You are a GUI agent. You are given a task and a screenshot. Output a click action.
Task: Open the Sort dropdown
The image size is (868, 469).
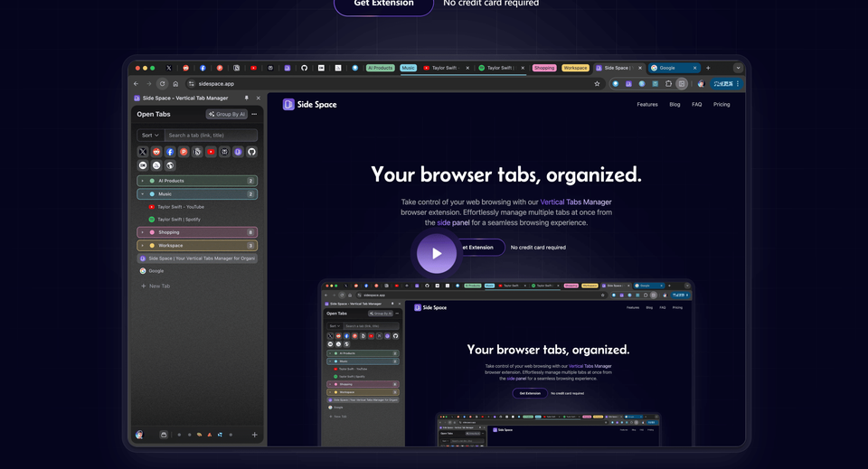[x=150, y=136]
